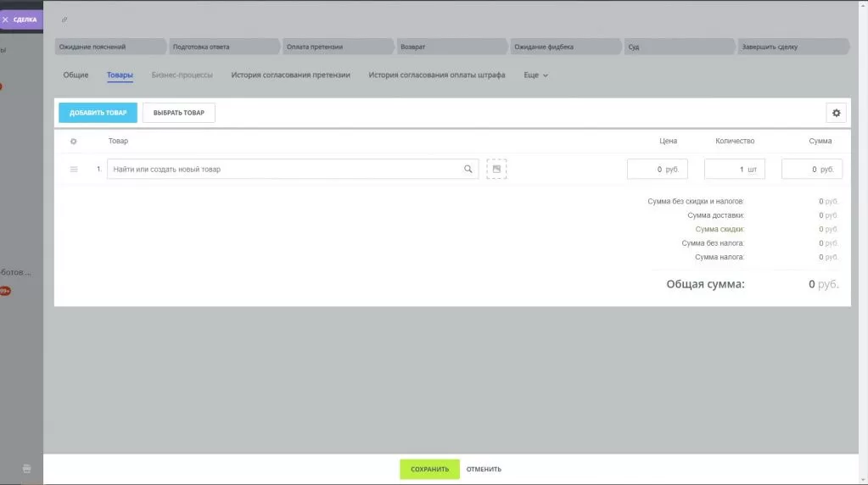868x485 pixels.
Task: Select the Суд deal stage
Action: click(677, 47)
